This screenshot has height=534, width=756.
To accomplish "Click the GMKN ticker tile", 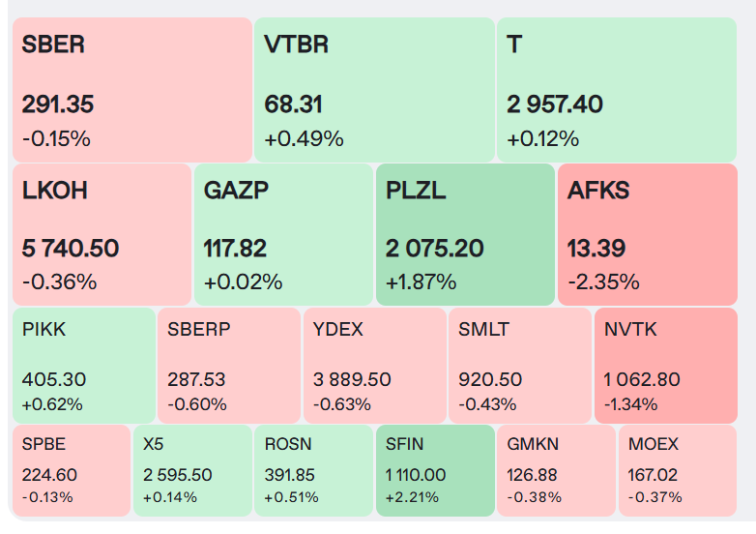I will coord(556,470).
